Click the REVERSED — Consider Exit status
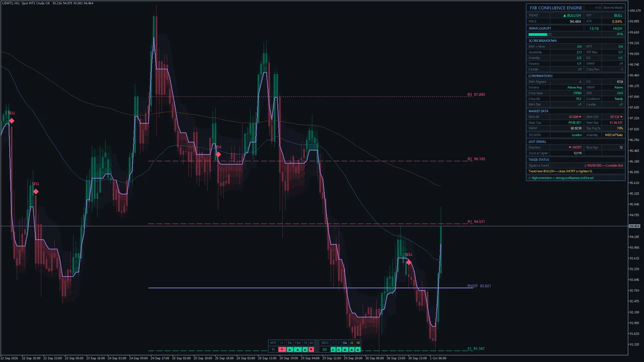 point(603,165)
